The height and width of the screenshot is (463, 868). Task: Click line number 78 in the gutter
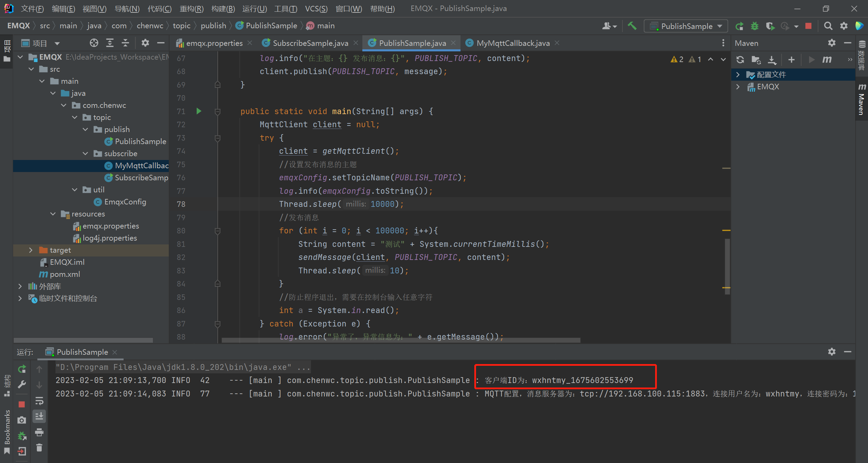coord(181,204)
